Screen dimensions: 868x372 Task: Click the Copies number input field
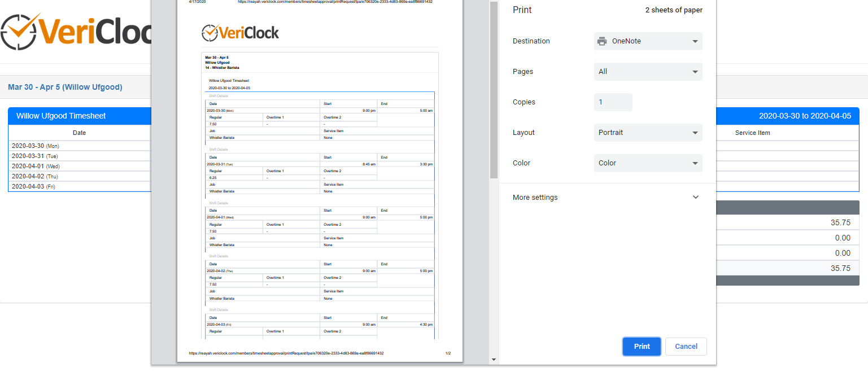point(613,102)
